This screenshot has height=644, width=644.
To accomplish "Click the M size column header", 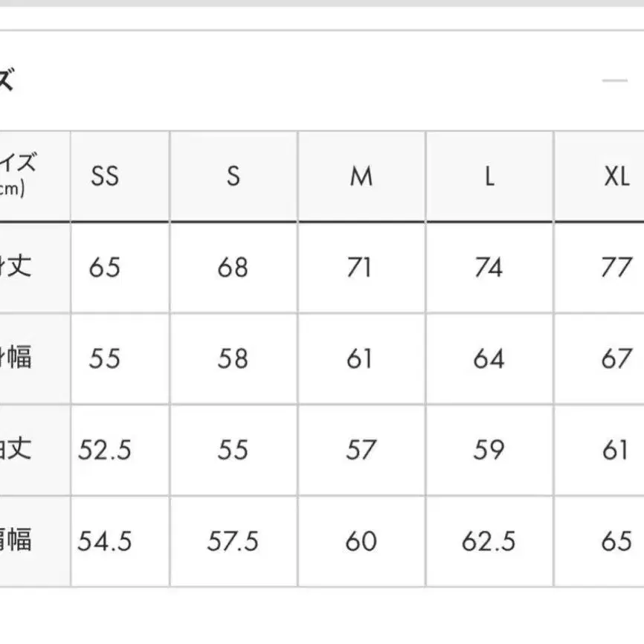I will tap(361, 177).
